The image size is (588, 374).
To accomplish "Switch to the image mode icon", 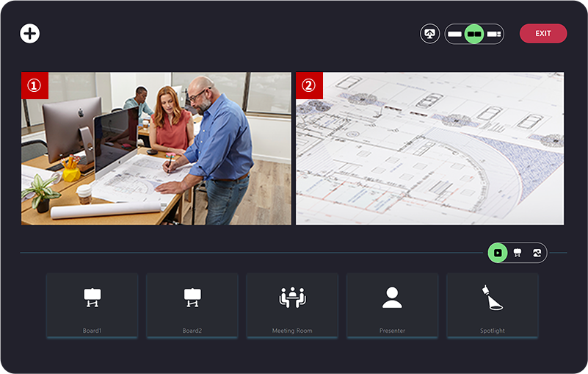I will [x=537, y=253].
